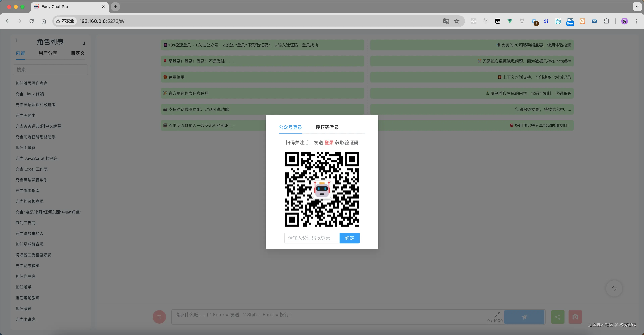Screen dimensions: 644x335
Task: Open the Extensions puzzle menu
Action: 606,21
